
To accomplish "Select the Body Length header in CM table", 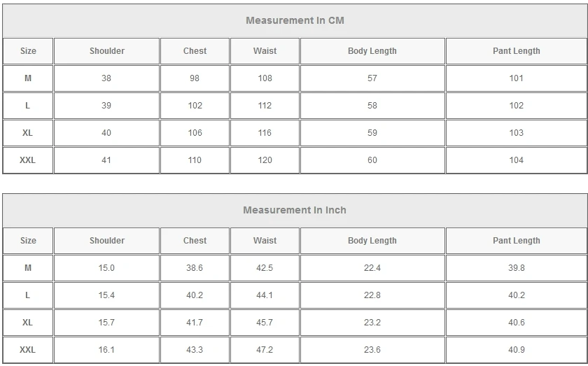I will click(x=372, y=51).
